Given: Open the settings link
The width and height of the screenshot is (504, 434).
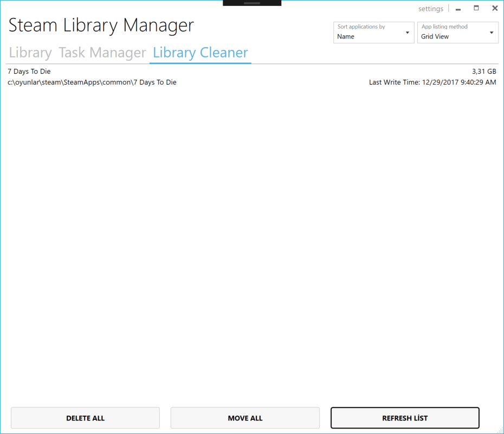Looking at the screenshot, I should [x=431, y=9].
